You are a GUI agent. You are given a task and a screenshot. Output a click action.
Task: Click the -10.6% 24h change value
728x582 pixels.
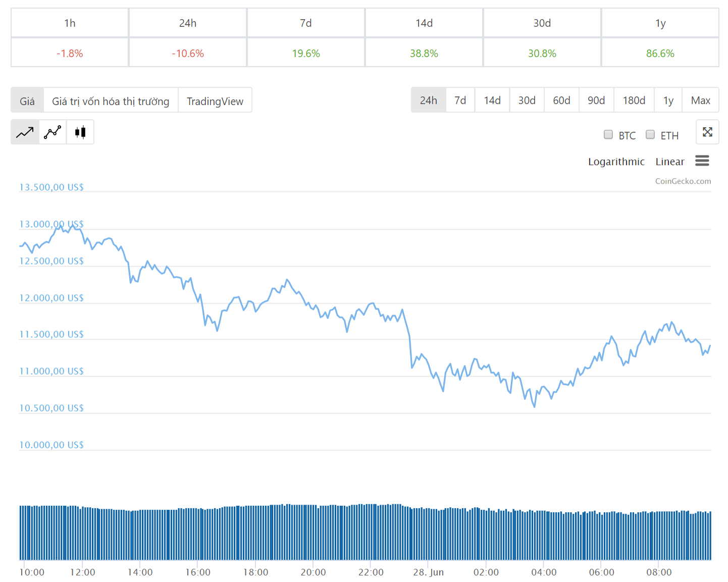coord(188,53)
